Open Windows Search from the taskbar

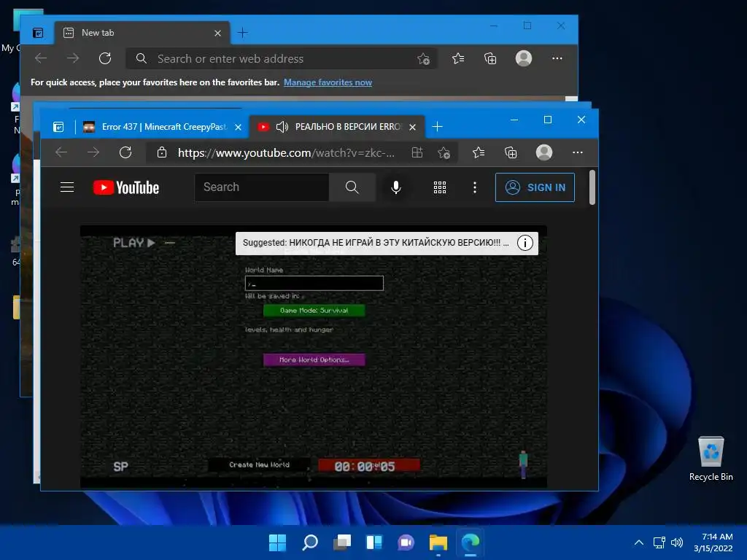[309, 542]
